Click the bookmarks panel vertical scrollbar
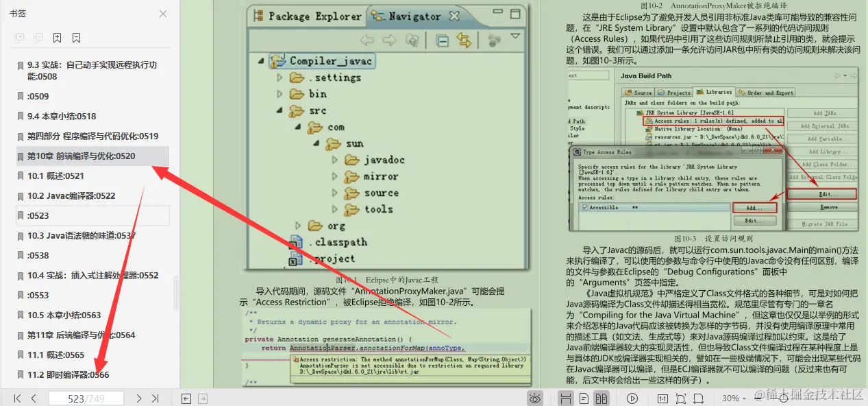 tap(177, 294)
